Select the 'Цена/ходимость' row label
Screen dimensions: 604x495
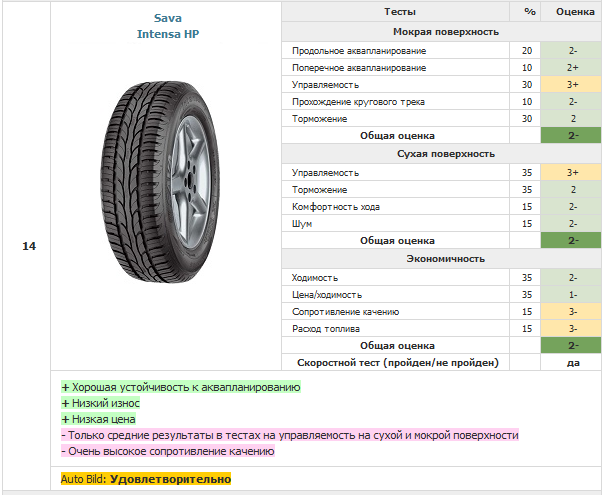[327, 295]
